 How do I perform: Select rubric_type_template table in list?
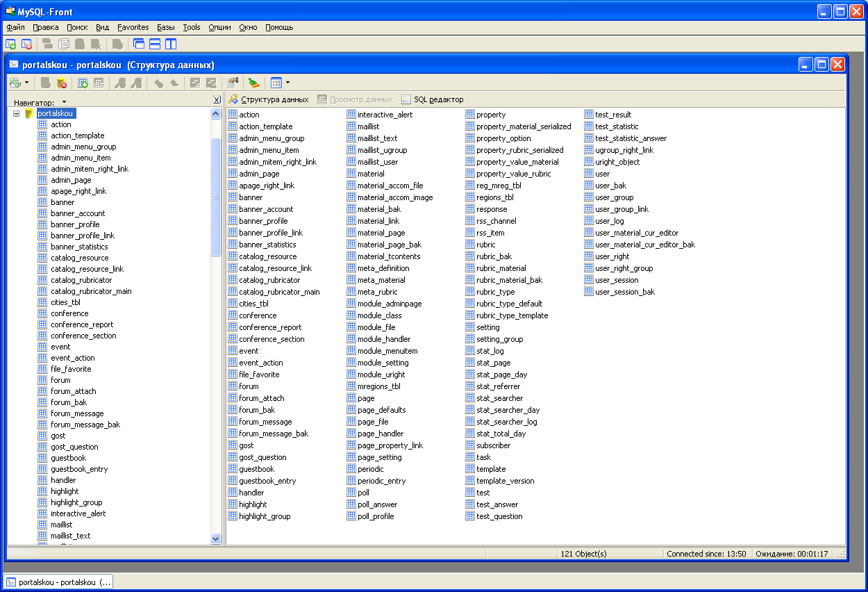tap(512, 315)
